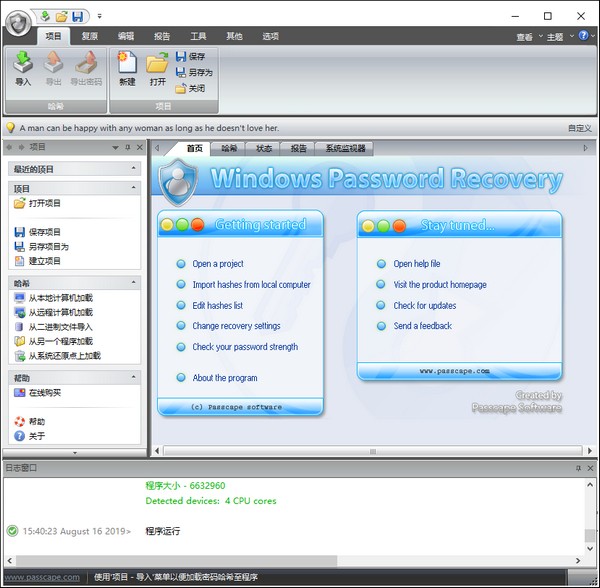Viewport: 600px width, 588px height.
Task: Click the quick access open folder icon
Action: (62, 16)
